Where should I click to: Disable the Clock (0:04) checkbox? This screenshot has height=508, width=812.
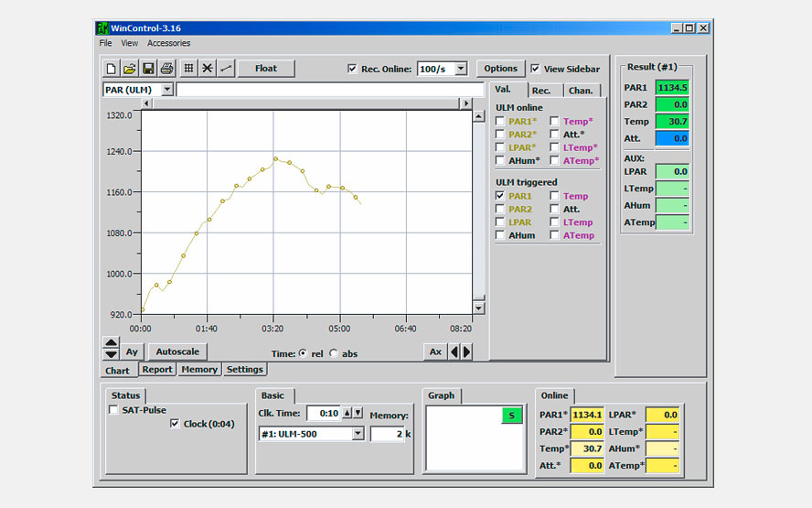coord(175,424)
